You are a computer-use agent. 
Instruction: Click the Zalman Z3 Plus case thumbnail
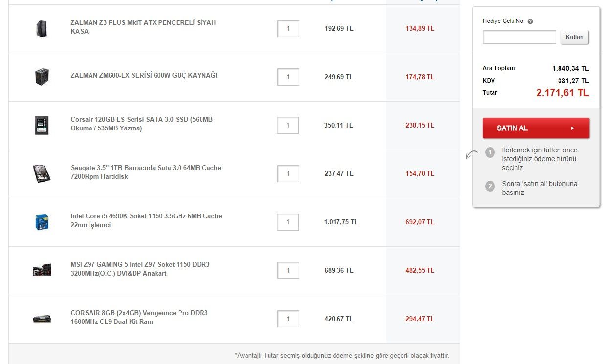42,28
